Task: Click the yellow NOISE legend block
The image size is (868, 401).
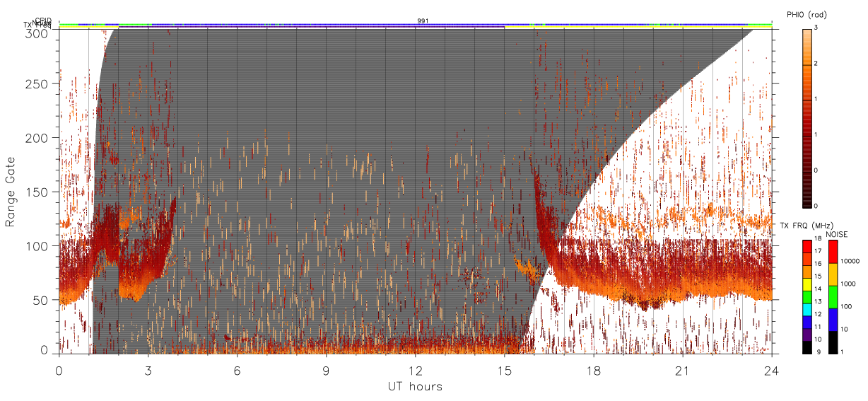Action: (833, 274)
